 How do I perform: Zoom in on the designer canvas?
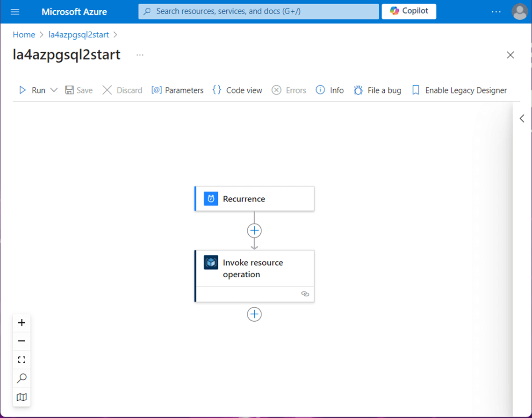click(x=22, y=323)
